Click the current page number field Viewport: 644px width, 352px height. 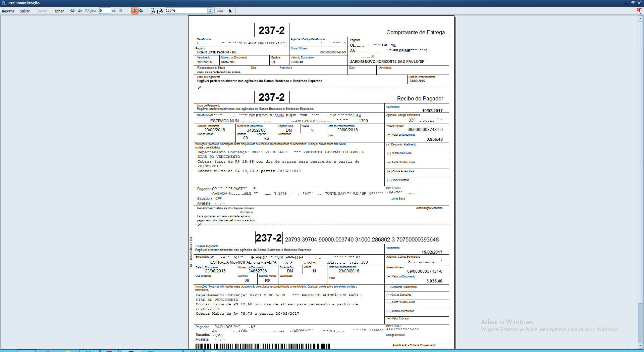tap(105, 11)
